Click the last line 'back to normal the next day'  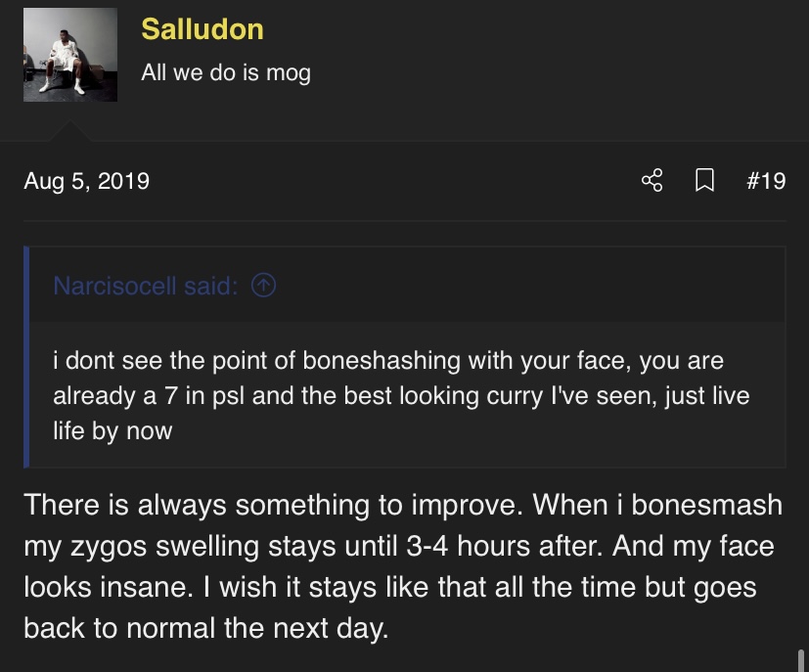[205, 628]
